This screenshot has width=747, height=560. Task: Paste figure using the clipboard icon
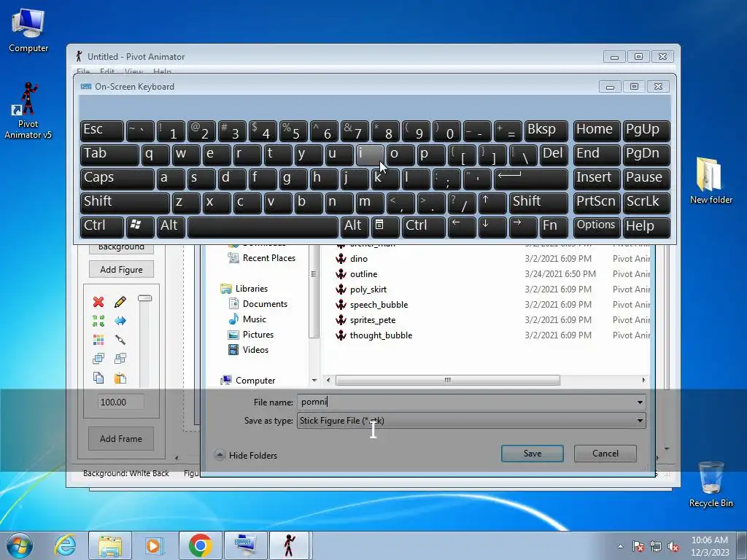(x=120, y=378)
